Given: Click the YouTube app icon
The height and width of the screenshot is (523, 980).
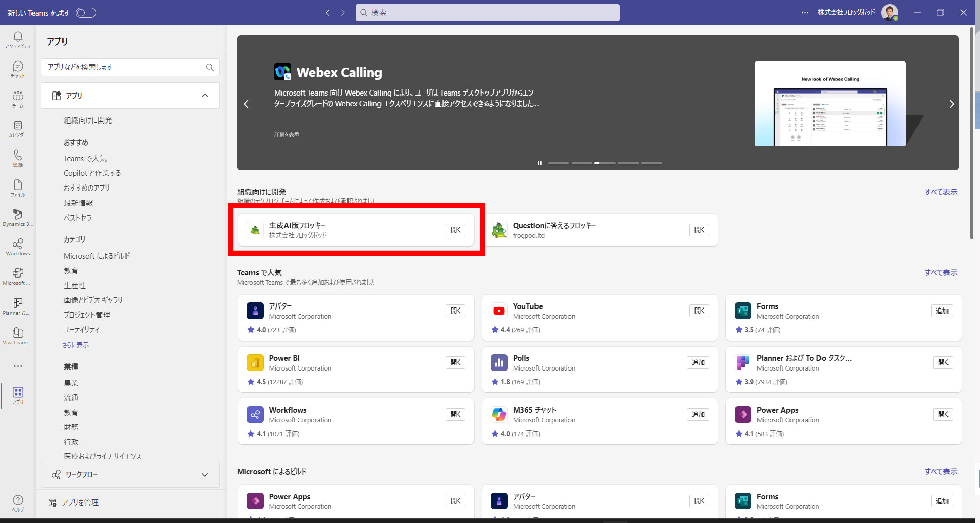Looking at the screenshot, I should tap(499, 311).
